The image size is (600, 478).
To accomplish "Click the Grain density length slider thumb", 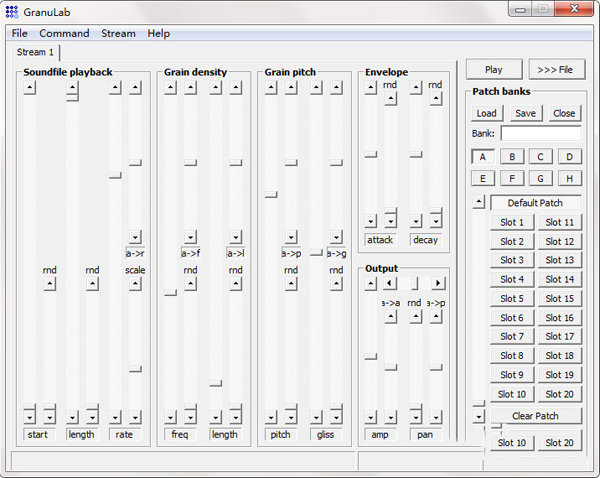I will (215, 383).
